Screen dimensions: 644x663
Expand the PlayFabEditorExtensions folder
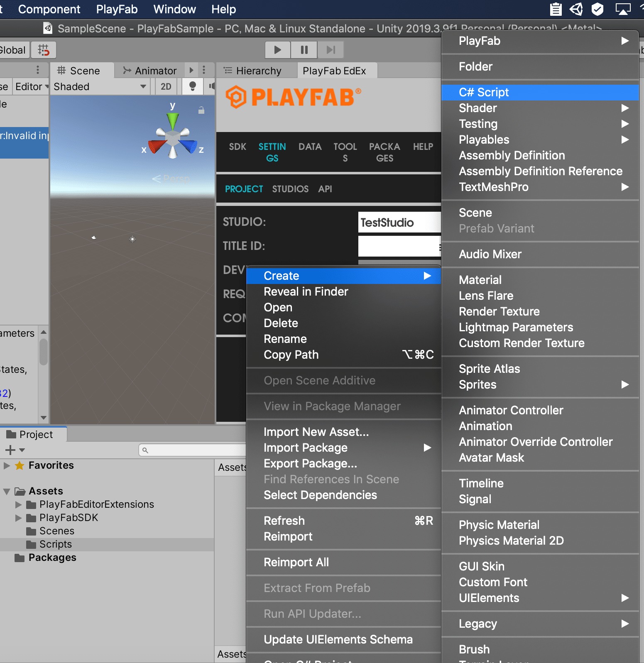coord(18,505)
